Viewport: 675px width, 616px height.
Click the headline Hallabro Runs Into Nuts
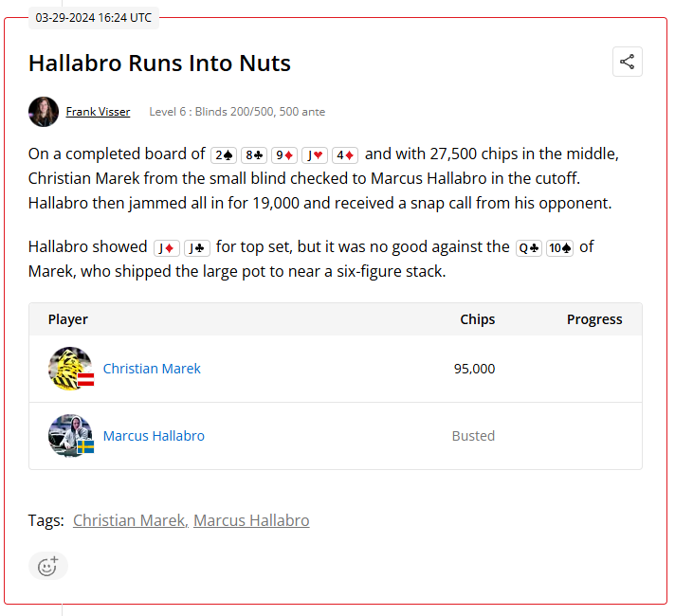pyautogui.click(x=159, y=63)
